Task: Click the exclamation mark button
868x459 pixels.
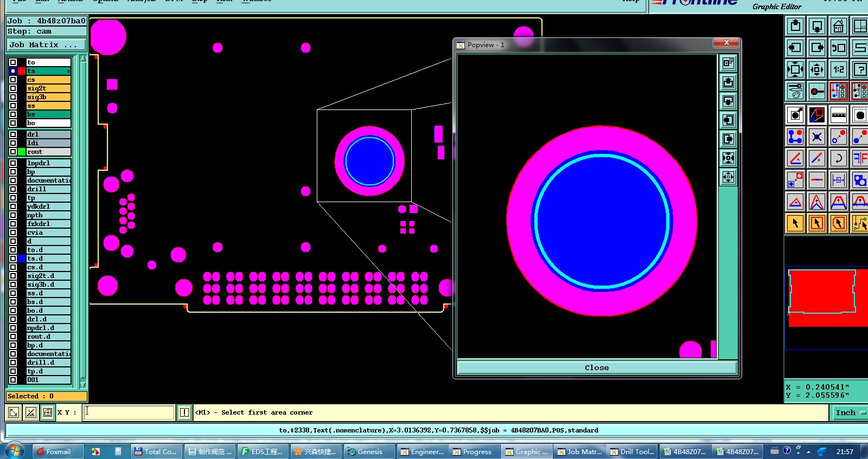Action: pos(184,412)
